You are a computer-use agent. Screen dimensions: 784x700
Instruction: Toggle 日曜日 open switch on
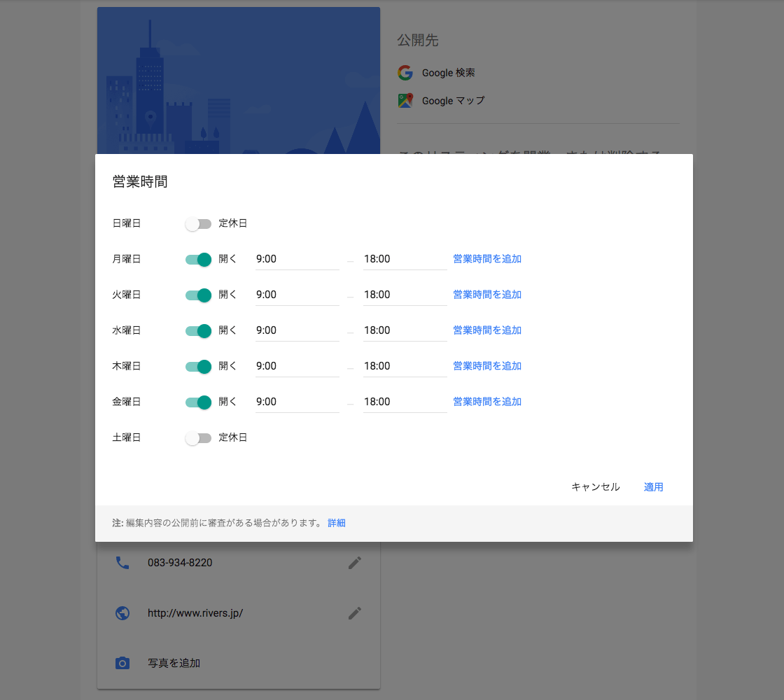pyautogui.click(x=198, y=224)
